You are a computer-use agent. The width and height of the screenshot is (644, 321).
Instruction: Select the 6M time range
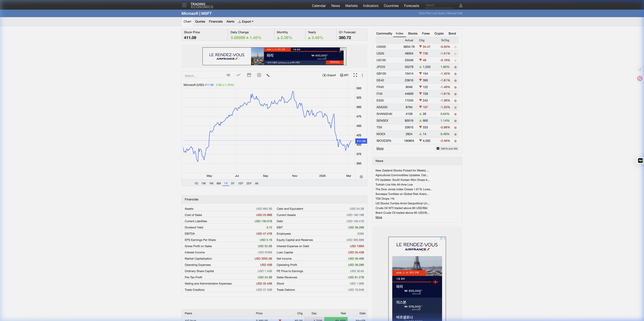219,183
